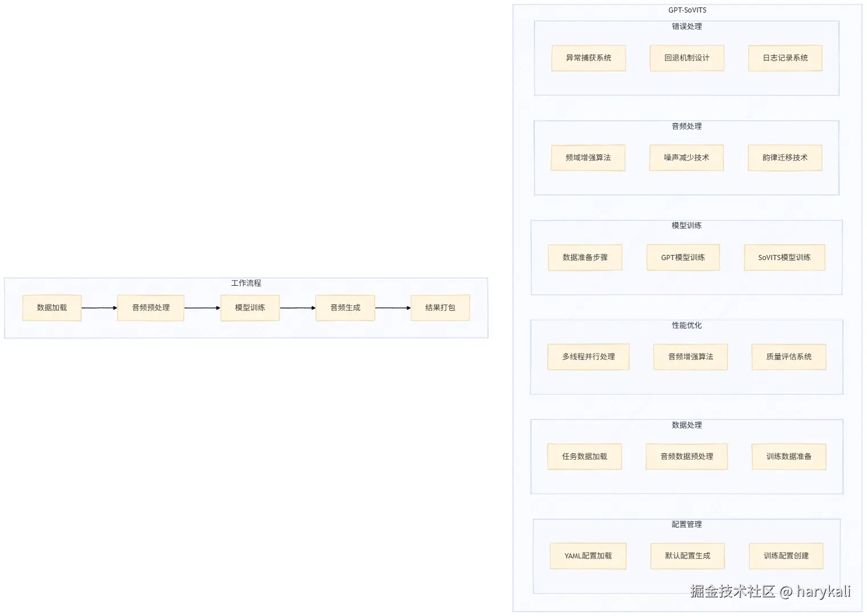Click the 日志记录系统 box
This screenshot has width=867, height=616.
click(785, 58)
